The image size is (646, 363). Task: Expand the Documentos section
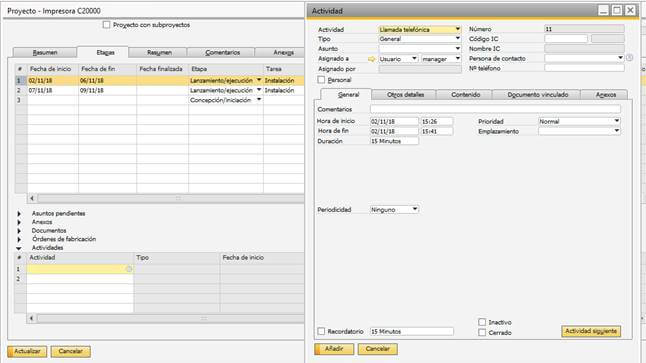point(19,231)
